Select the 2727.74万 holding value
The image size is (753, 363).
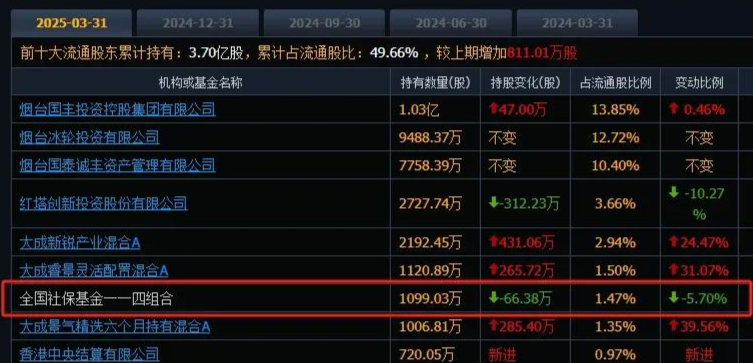pos(430,204)
